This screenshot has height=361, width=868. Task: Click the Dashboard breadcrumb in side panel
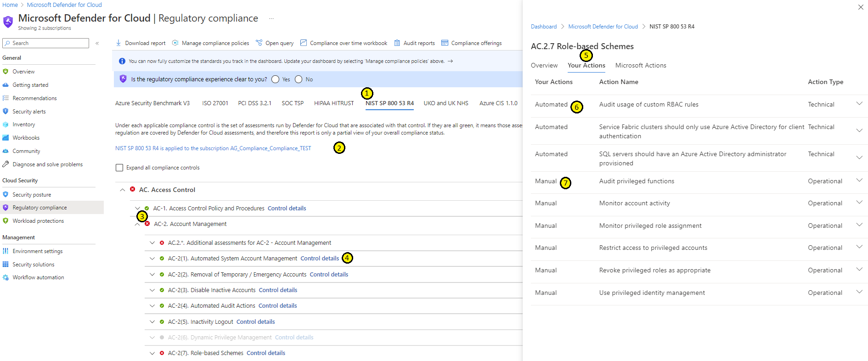click(x=544, y=27)
